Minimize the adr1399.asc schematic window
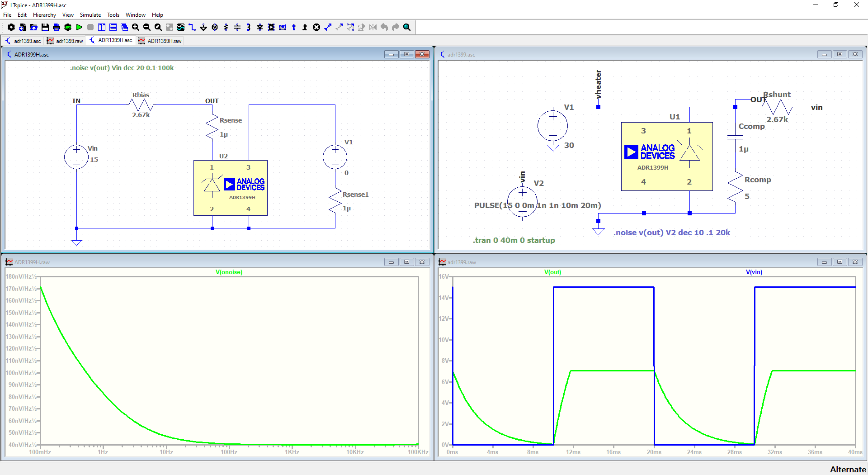This screenshot has height=475, width=868. [x=824, y=54]
